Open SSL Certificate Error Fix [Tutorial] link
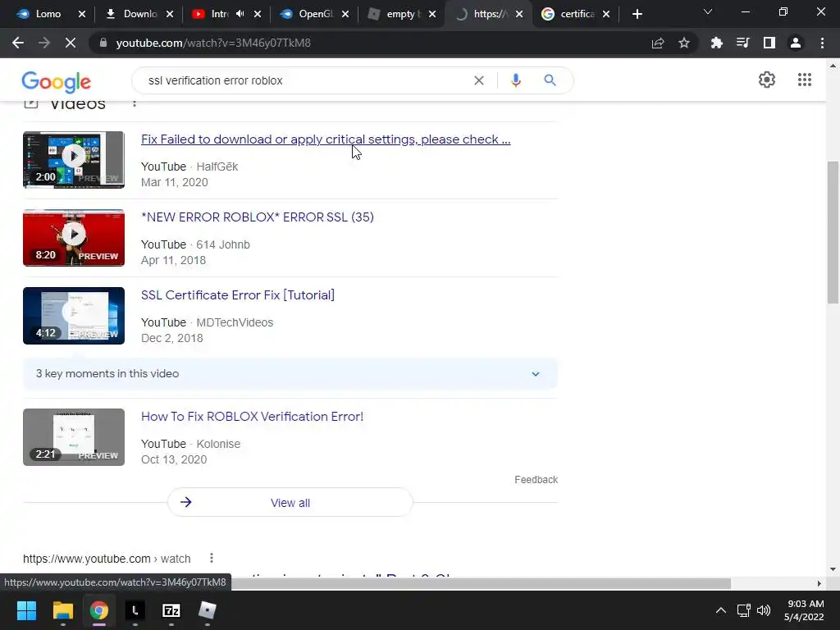 (238, 295)
